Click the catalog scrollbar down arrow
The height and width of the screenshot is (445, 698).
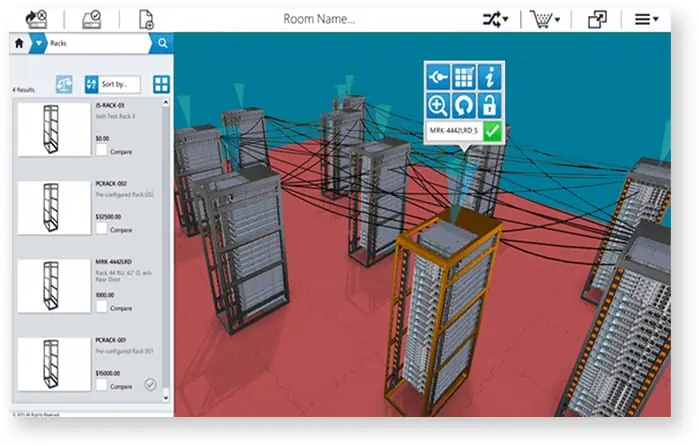166,398
